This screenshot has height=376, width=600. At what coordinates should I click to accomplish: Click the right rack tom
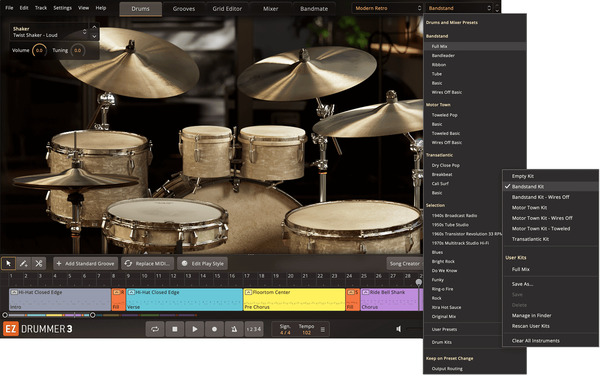pos(272,153)
